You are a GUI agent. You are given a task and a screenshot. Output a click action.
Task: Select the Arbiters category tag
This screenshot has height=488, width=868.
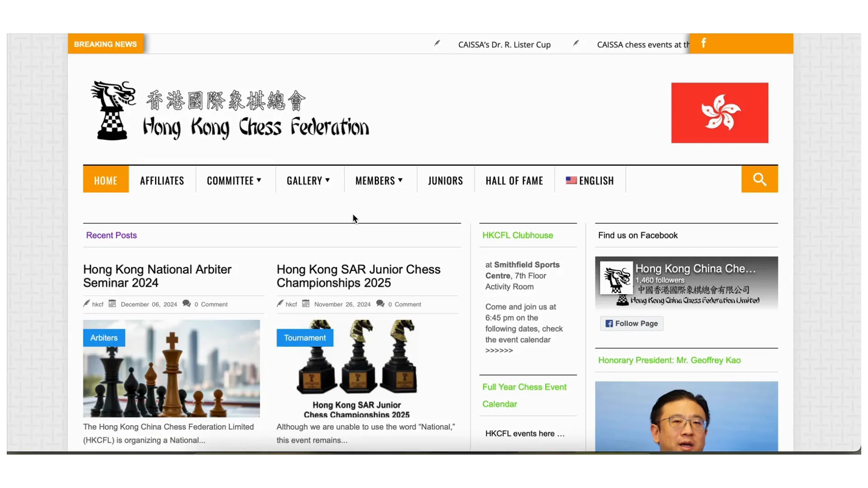click(104, 338)
